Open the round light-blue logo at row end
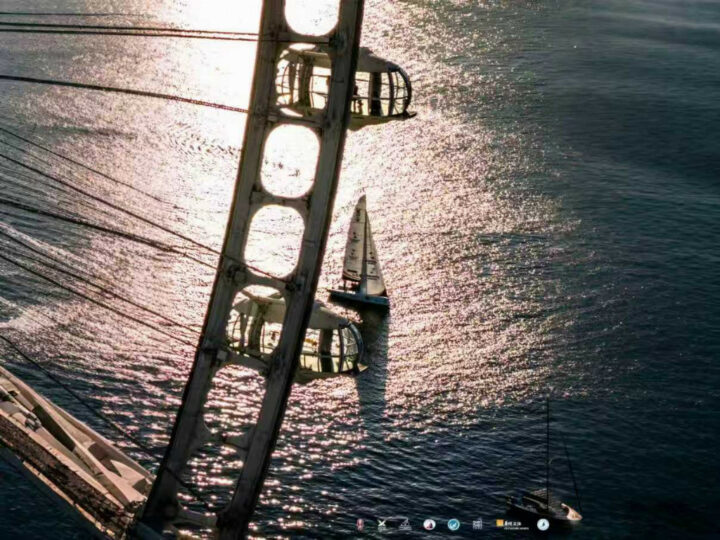The height and width of the screenshot is (540, 720). tap(542, 524)
